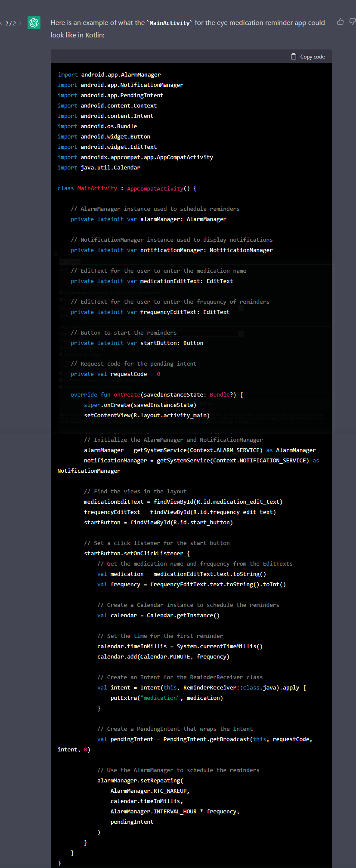Click the 'alarmManager = getSystemService' line
Viewport: 356px width, 868px height.
(200, 450)
